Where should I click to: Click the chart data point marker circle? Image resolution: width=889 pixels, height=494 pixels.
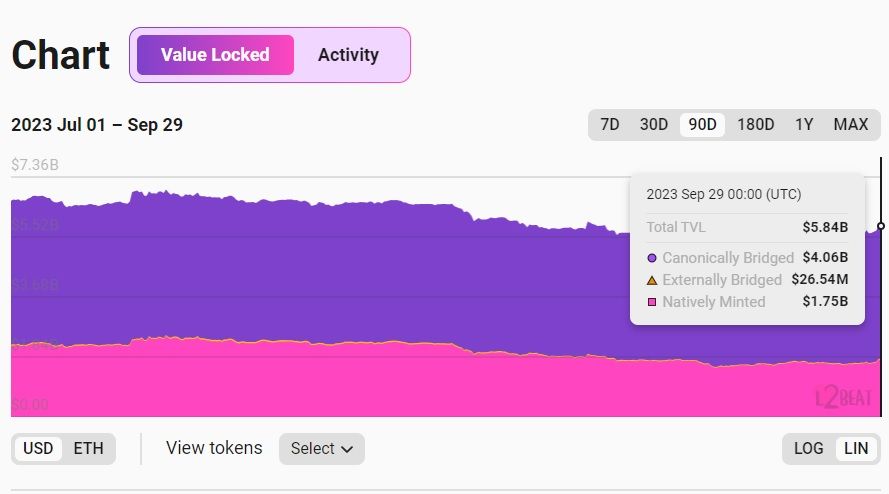(x=881, y=226)
